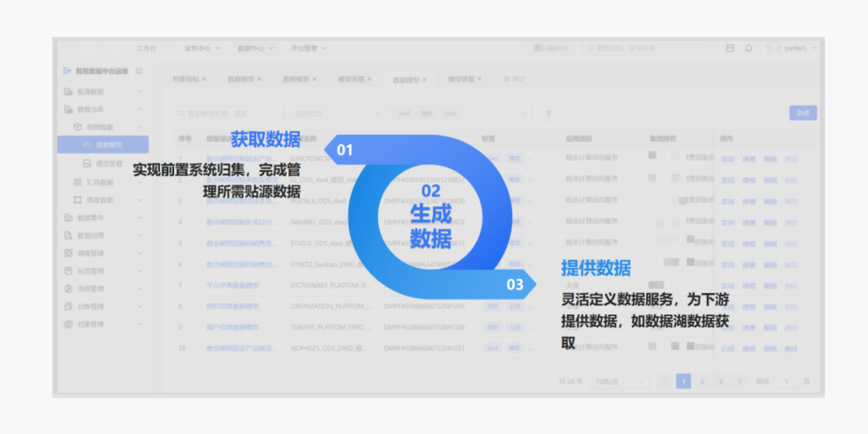The image size is (868, 434).
Task: Click the funnel filter icon button
Action: pos(549,113)
